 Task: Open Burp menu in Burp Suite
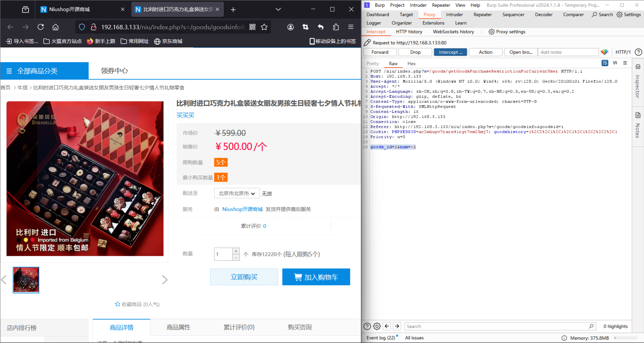(x=380, y=5)
